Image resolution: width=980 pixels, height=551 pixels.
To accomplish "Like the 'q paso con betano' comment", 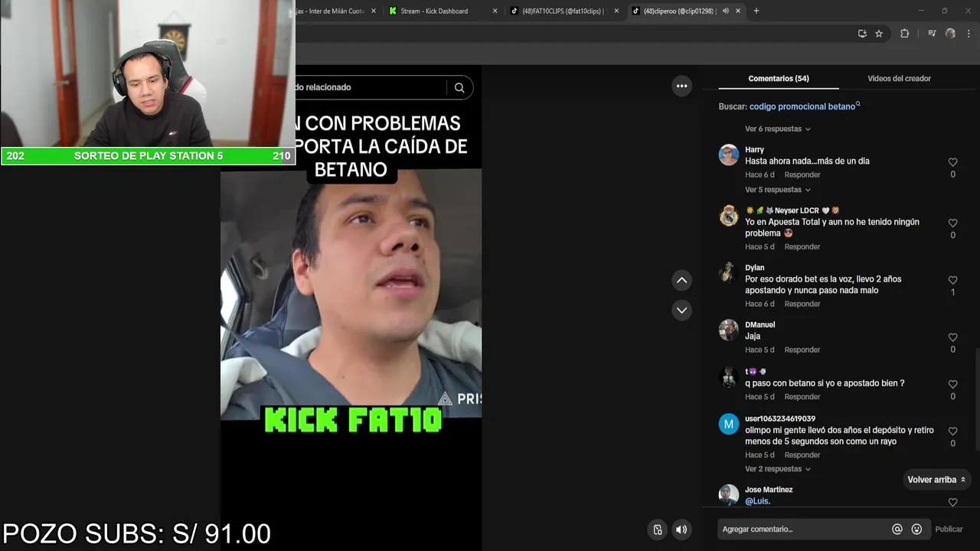I will tap(952, 384).
